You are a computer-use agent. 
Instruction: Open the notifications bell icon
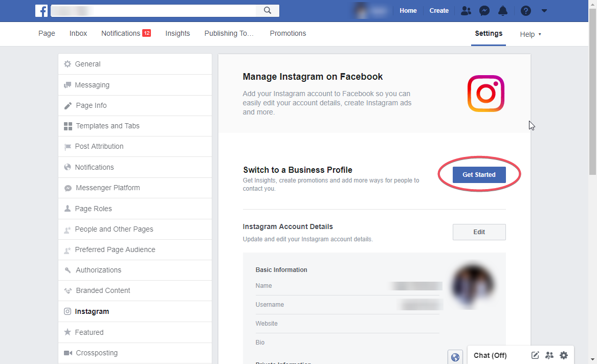(503, 11)
